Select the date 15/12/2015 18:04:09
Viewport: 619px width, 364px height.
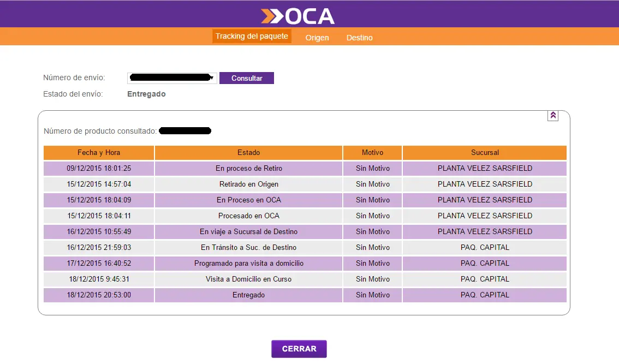coord(99,200)
